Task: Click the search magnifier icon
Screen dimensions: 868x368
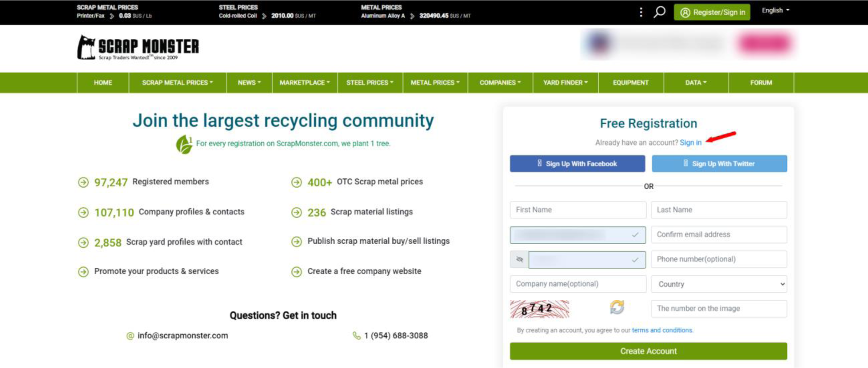Action: 660,12
